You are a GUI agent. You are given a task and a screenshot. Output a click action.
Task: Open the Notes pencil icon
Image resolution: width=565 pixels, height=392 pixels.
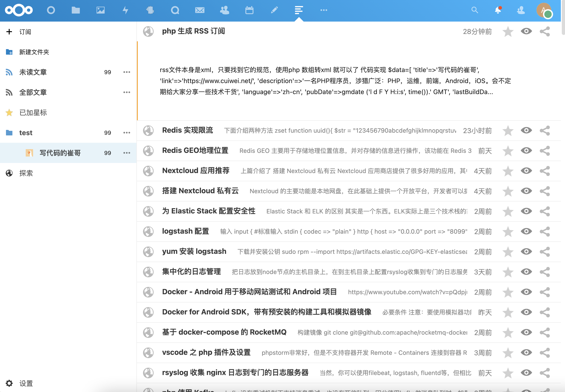click(274, 10)
